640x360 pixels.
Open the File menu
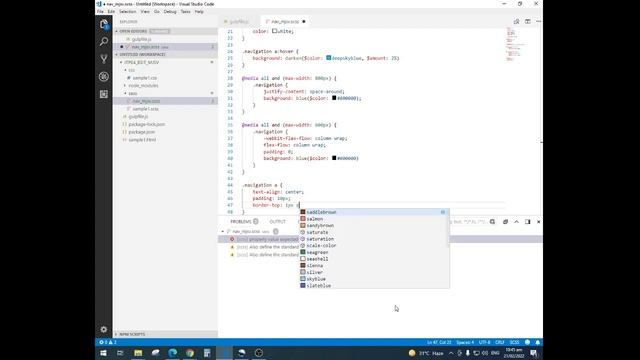[x=100, y=12]
